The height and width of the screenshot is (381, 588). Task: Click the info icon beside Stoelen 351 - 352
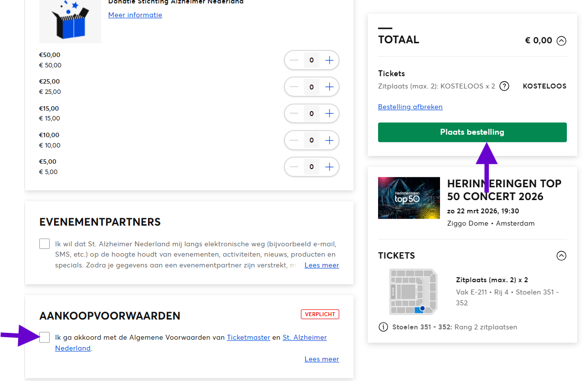383,326
